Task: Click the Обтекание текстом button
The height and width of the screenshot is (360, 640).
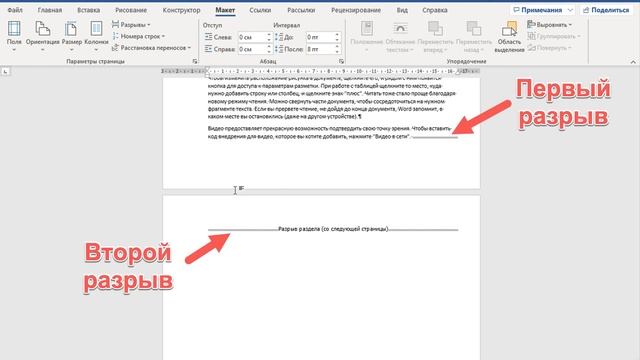Action: pos(400,37)
